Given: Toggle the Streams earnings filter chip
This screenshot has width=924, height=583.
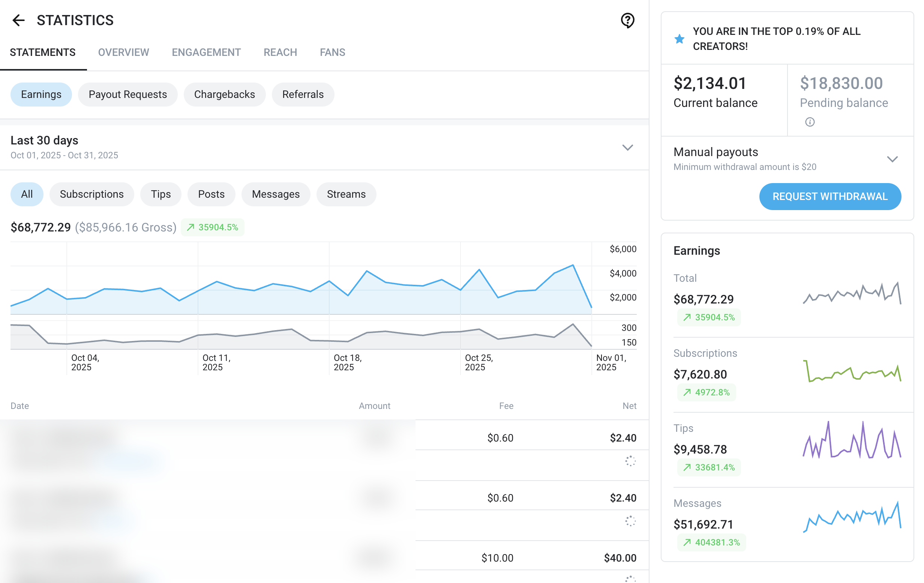Looking at the screenshot, I should [x=346, y=194].
